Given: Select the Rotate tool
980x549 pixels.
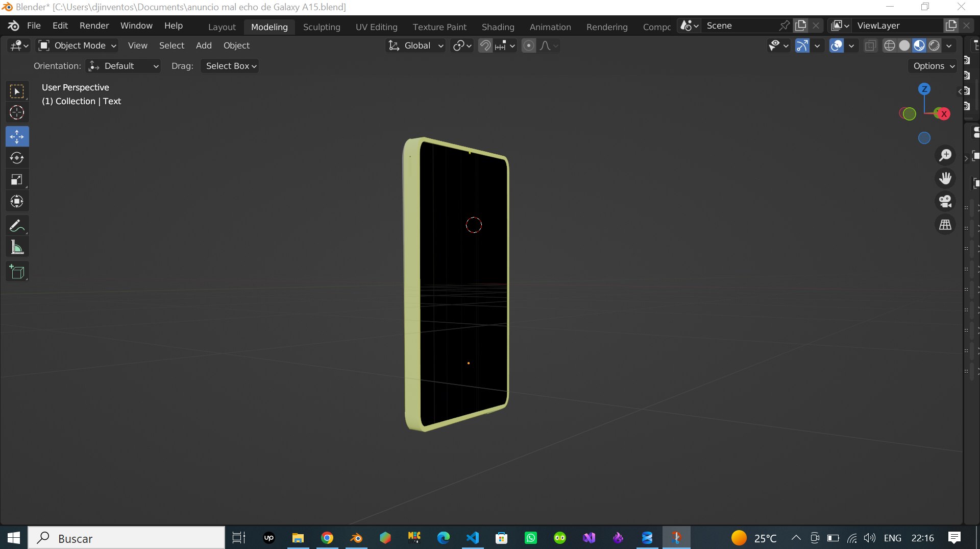Looking at the screenshot, I should 17,158.
